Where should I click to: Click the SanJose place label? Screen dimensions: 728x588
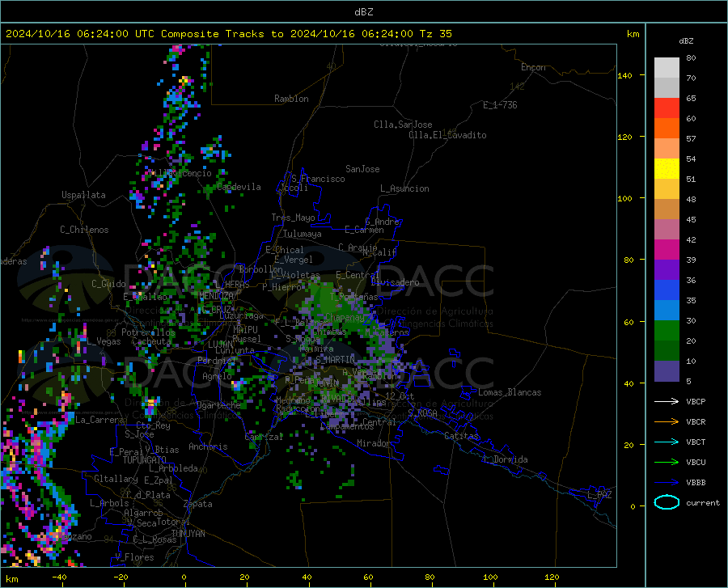click(x=362, y=169)
